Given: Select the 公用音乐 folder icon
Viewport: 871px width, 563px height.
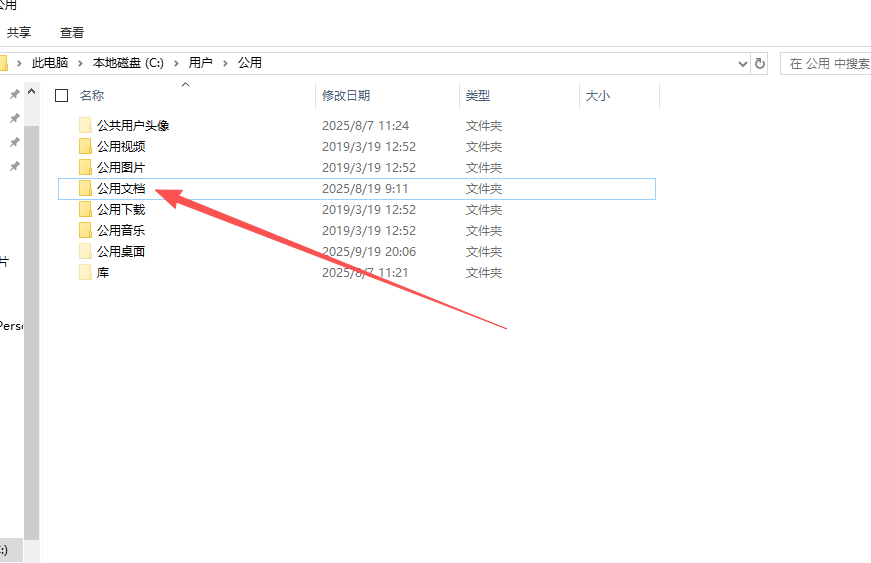Looking at the screenshot, I should click(85, 231).
